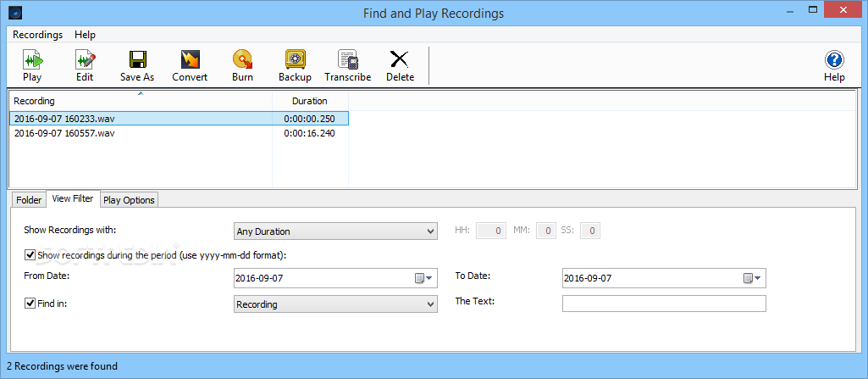Toggle Show recordings during the period checkbox

(30, 255)
